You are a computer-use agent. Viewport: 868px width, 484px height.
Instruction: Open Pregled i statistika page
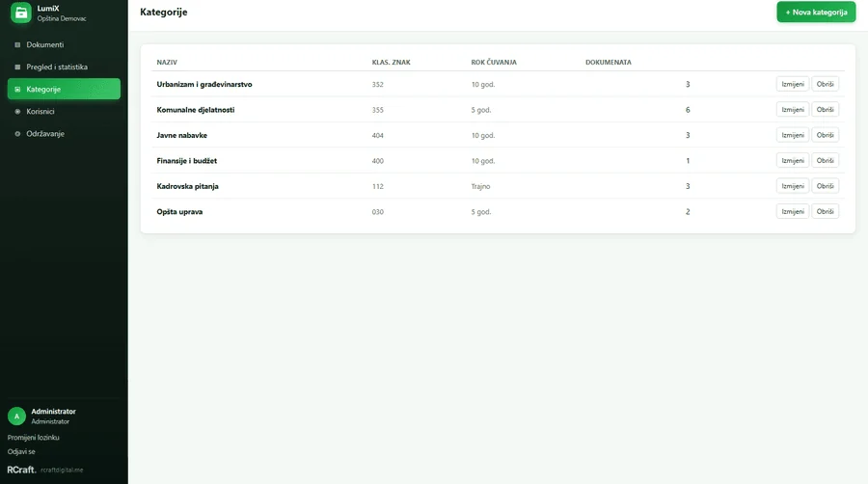click(64, 67)
